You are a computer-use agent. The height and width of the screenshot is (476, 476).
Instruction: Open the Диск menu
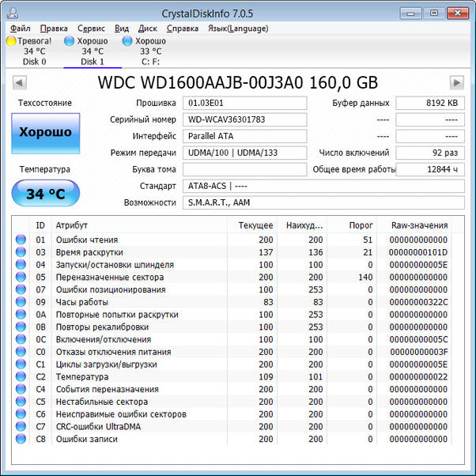pyautogui.click(x=148, y=28)
